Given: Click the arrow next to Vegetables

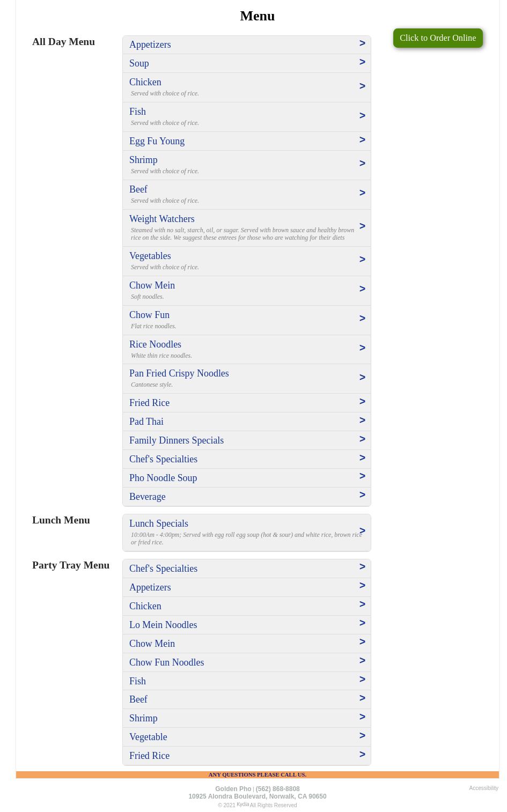Looking at the screenshot, I should 362,260.
